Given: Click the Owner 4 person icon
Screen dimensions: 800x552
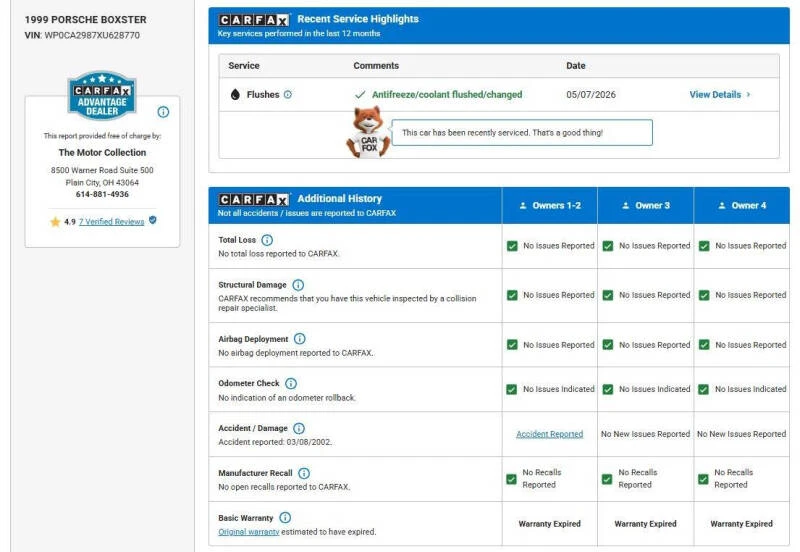Looking at the screenshot, I should point(722,206).
